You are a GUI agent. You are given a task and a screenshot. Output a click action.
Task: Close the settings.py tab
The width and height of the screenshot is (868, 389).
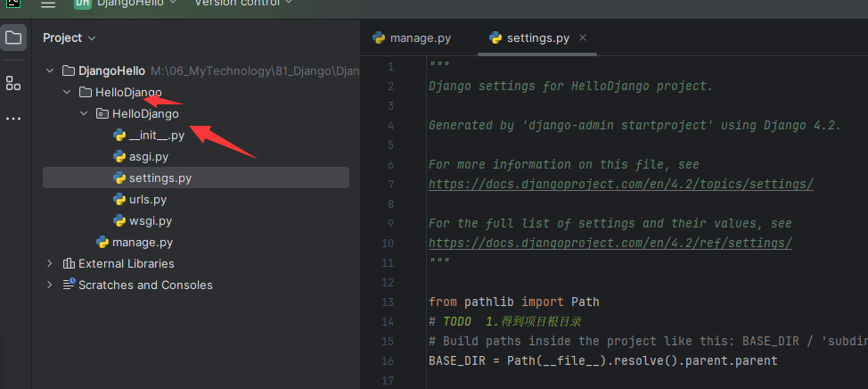pyautogui.click(x=582, y=37)
